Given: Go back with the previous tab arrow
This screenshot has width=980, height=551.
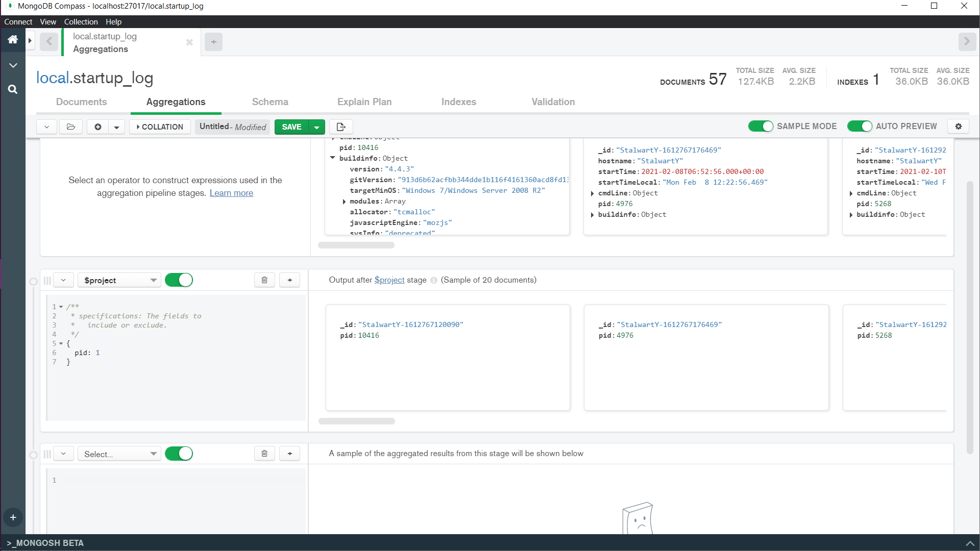Looking at the screenshot, I should pos(49,41).
